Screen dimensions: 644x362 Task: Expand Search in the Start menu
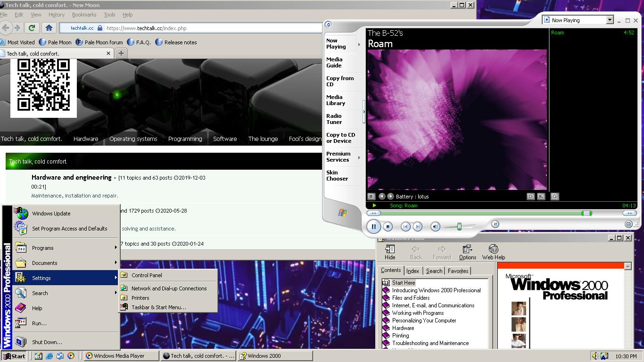[x=66, y=293]
